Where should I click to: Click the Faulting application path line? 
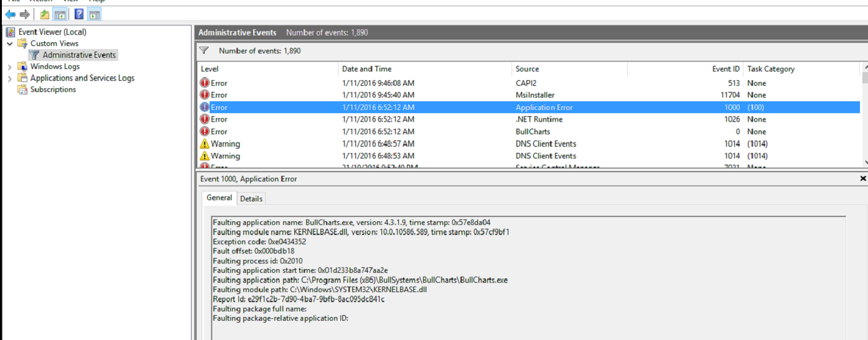tap(360, 280)
